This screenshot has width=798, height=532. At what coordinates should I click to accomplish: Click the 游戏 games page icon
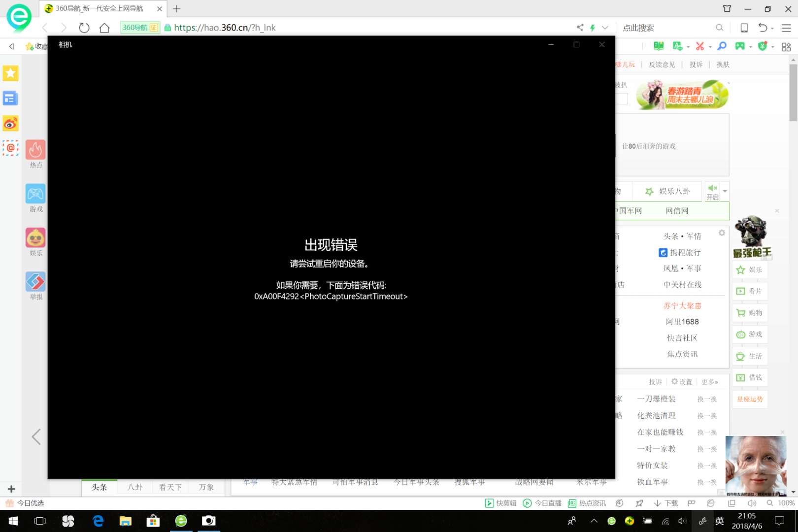[36, 194]
